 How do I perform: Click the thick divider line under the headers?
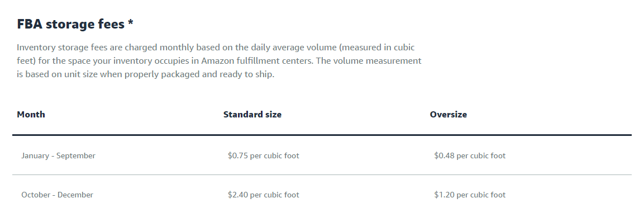pyautogui.click(x=322, y=135)
